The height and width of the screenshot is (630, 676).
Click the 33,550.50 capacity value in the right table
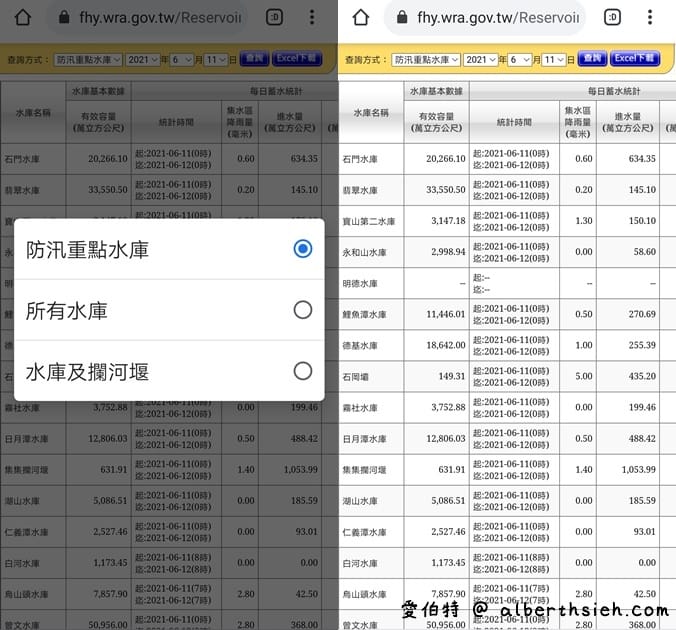click(x=446, y=190)
